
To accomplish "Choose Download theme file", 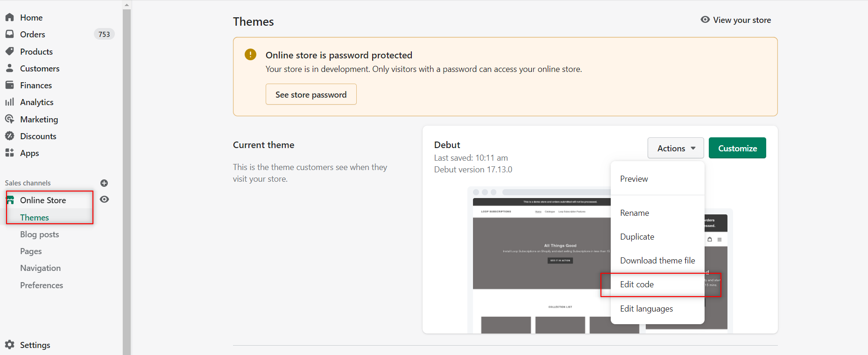I will click(657, 261).
